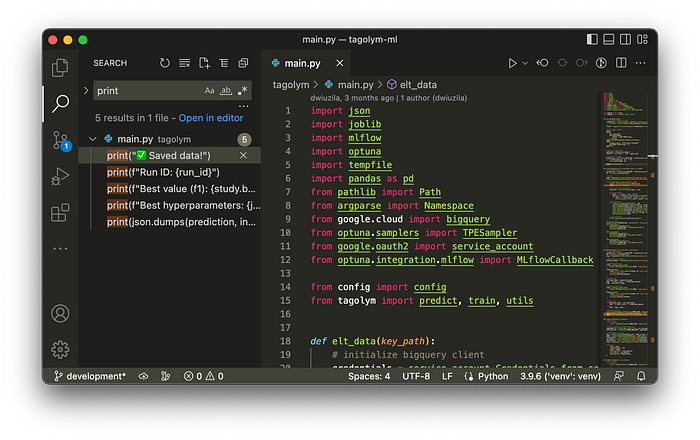Open editor More Actions ellipsis
This screenshot has height=440, width=700.
coord(640,63)
